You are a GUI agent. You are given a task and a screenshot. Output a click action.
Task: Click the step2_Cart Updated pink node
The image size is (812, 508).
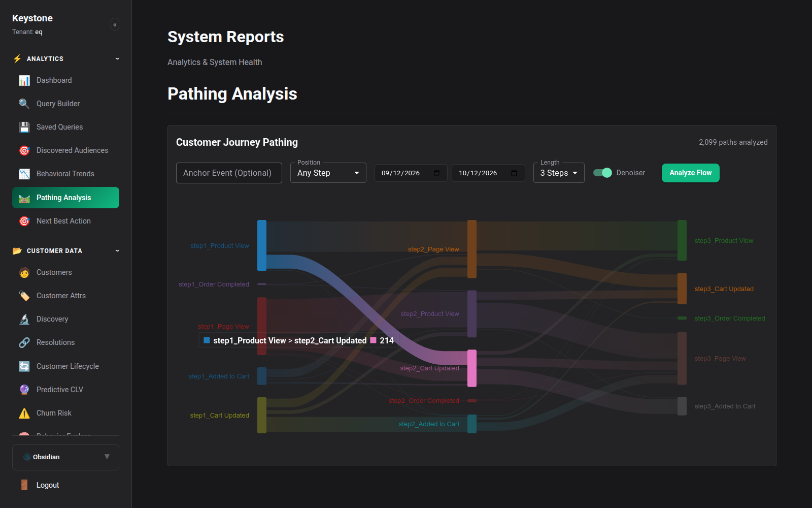(472, 368)
